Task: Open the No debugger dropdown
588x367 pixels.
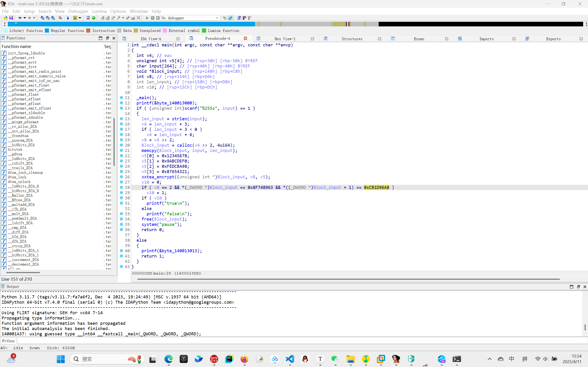Action: 217,18
